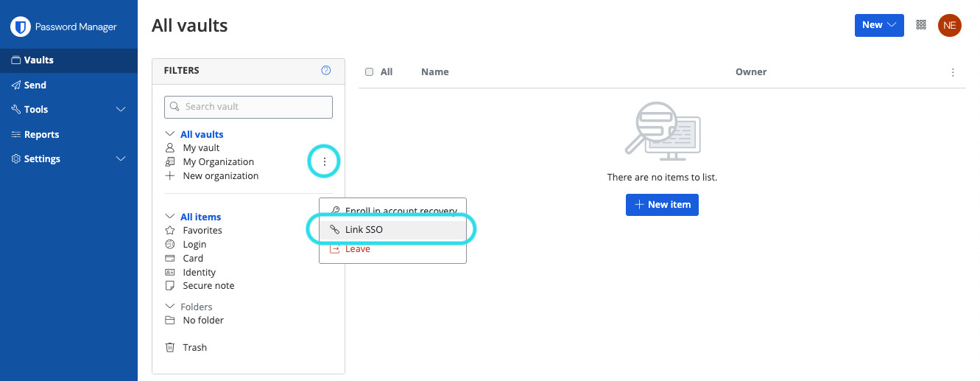
Task: Open My Organization three-dot options menu
Action: tap(325, 162)
